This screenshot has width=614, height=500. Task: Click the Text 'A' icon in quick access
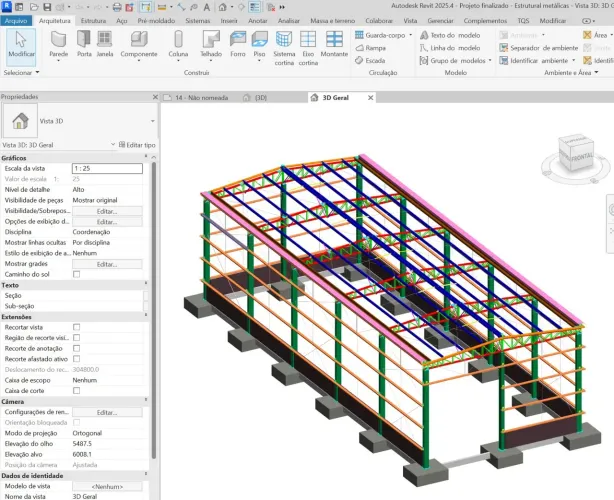pos(207,7)
